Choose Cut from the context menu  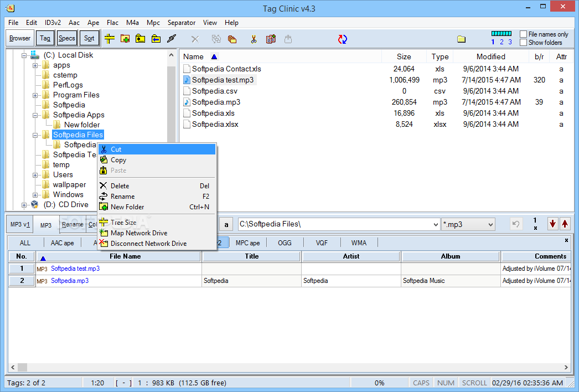[x=157, y=149]
